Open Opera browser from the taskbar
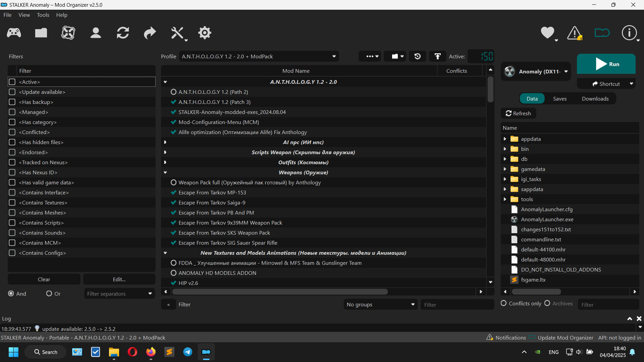The width and height of the screenshot is (644, 362). click(x=132, y=352)
